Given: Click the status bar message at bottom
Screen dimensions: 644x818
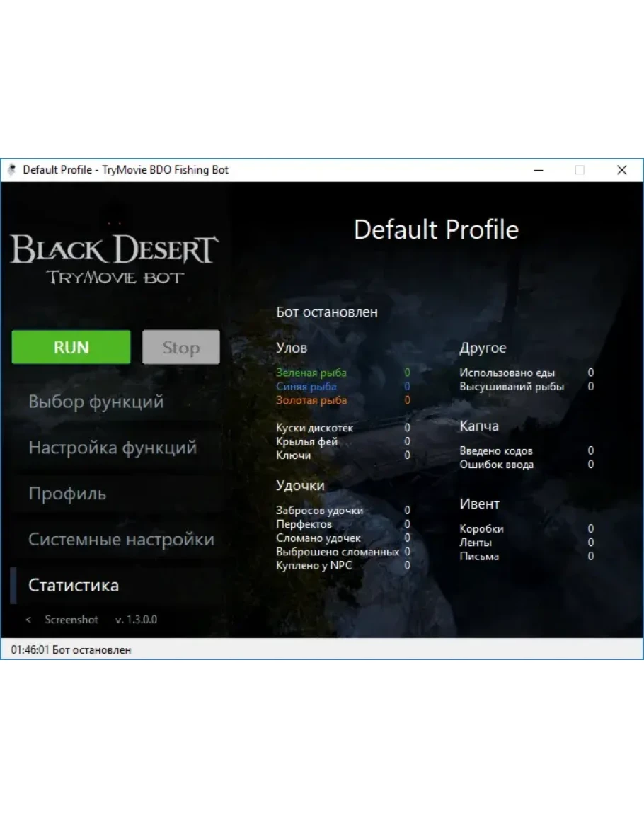Looking at the screenshot, I should point(71,649).
